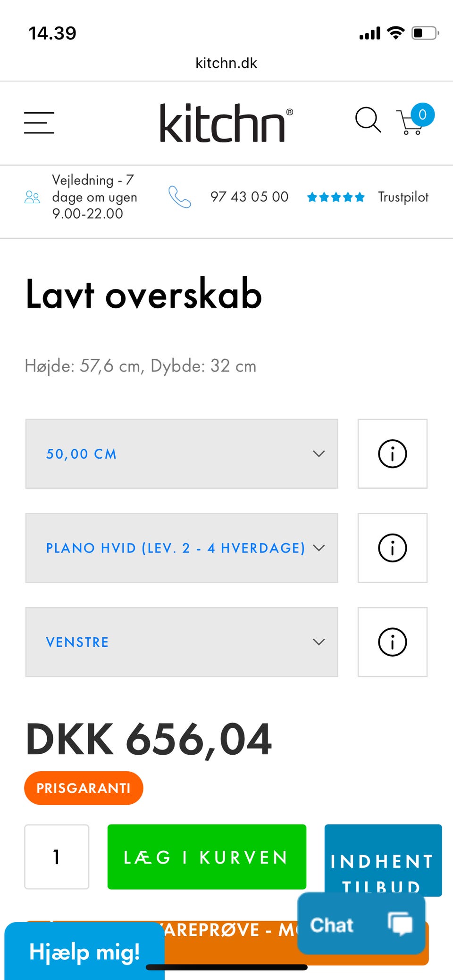Tap the search magnifier icon
This screenshot has height=980, width=453.
[368, 120]
